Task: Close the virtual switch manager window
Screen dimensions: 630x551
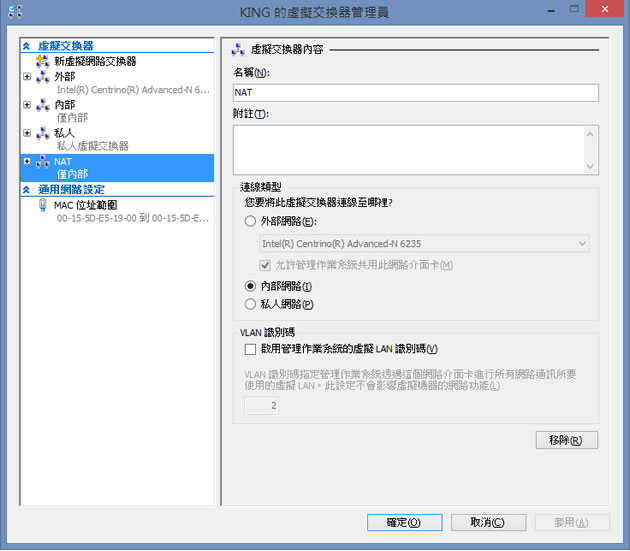Action: [605, 9]
